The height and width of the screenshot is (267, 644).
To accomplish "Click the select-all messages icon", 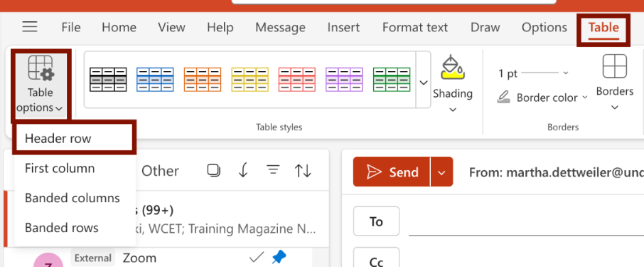I will tap(213, 170).
